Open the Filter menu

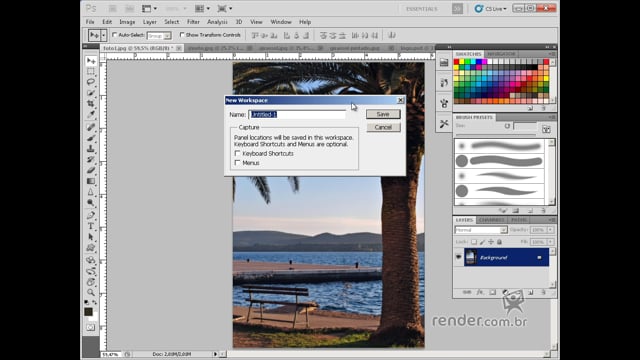click(193, 22)
